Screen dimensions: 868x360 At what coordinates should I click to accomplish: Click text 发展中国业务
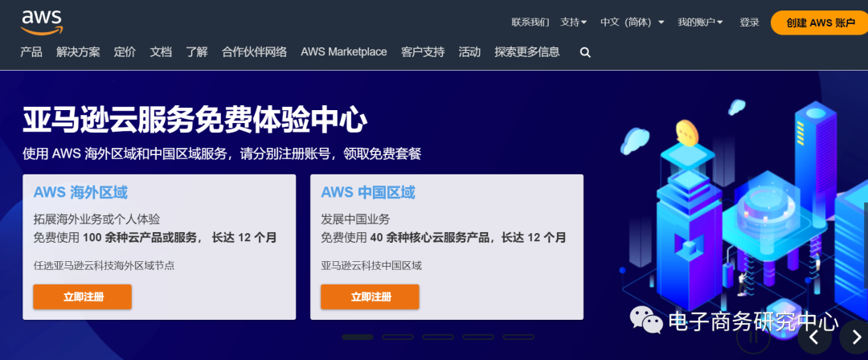pyautogui.click(x=355, y=219)
